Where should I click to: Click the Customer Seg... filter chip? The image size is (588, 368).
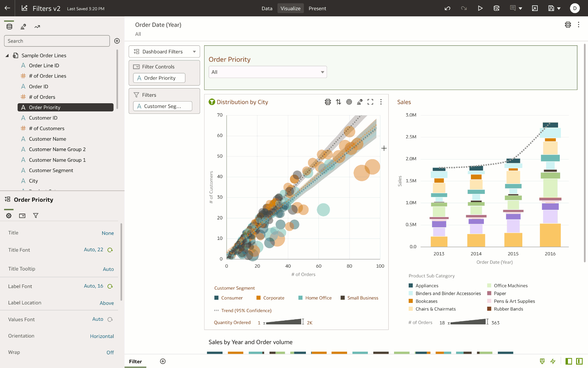[x=163, y=106]
